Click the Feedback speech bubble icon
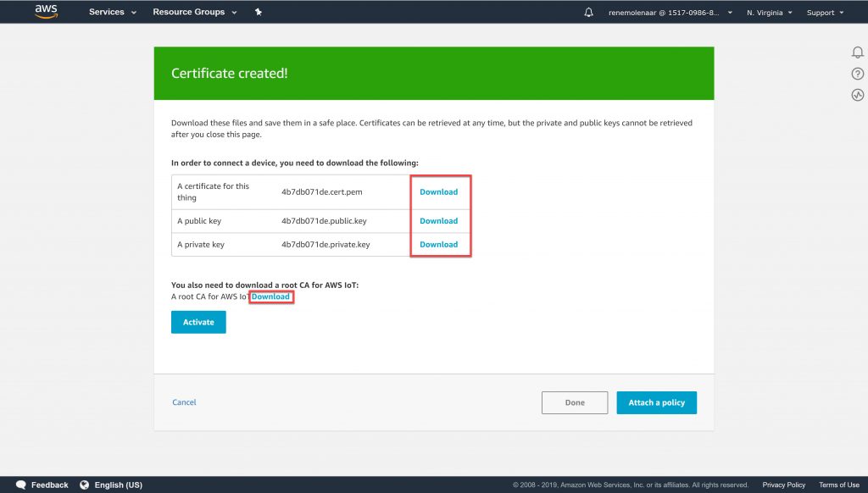This screenshot has height=493, width=868. click(21, 485)
